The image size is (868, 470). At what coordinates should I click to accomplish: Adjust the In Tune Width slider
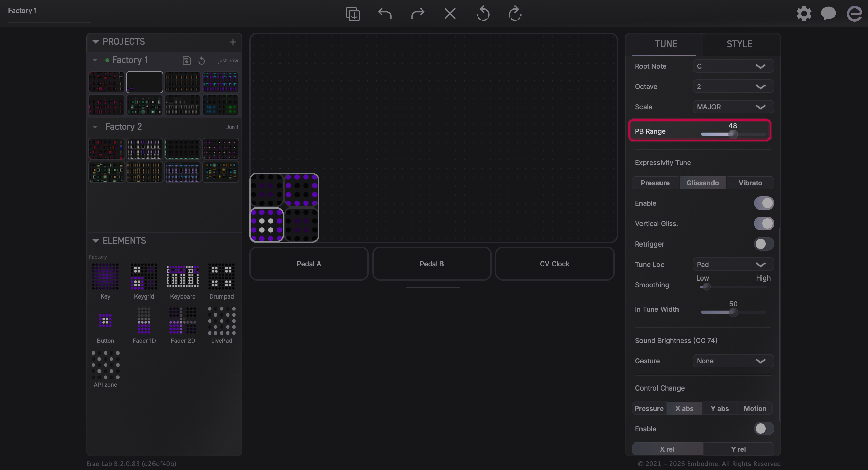coord(733,312)
